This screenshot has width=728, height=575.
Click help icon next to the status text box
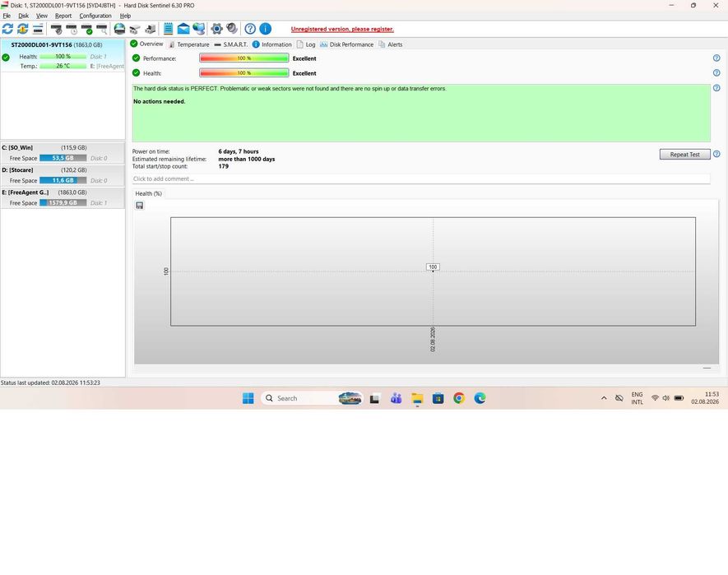(716, 88)
